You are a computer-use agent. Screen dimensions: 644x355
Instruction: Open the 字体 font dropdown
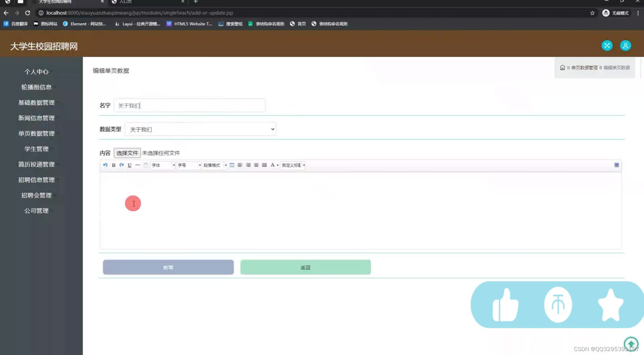pyautogui.click(x=163, y=165)
